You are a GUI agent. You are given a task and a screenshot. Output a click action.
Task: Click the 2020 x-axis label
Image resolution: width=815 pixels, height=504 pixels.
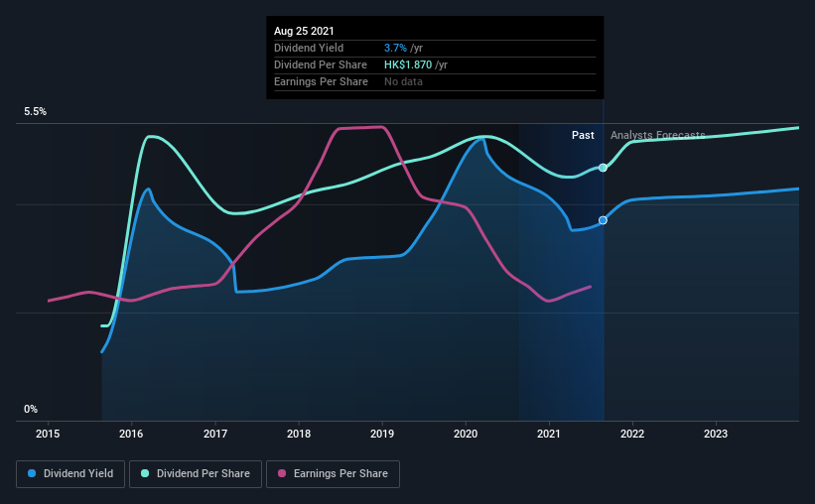(466, 434)
